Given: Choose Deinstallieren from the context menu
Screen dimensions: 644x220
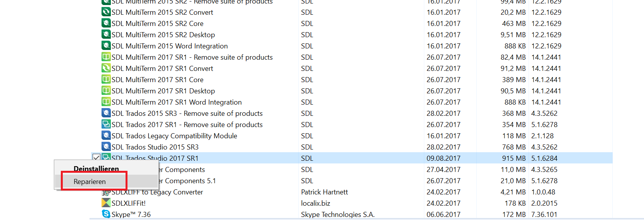Looking at the screenshot, I should point(96,168).
